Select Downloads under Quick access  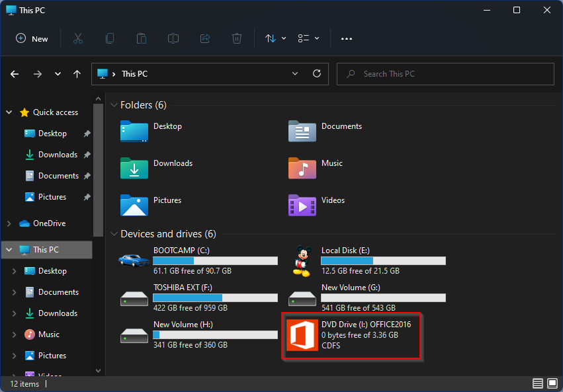tap(58, 155)
